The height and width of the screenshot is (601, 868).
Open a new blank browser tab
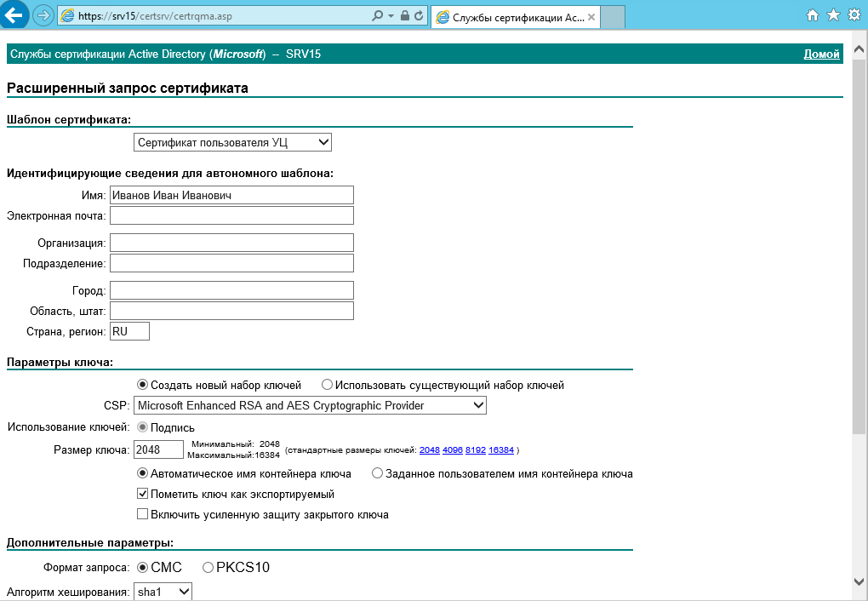[613, 17]
